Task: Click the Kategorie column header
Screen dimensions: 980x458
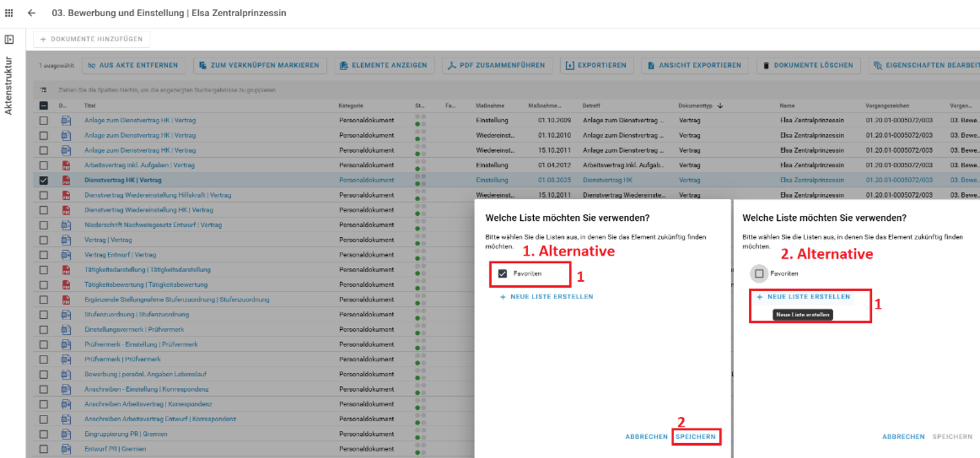Action: pos(351,106)
